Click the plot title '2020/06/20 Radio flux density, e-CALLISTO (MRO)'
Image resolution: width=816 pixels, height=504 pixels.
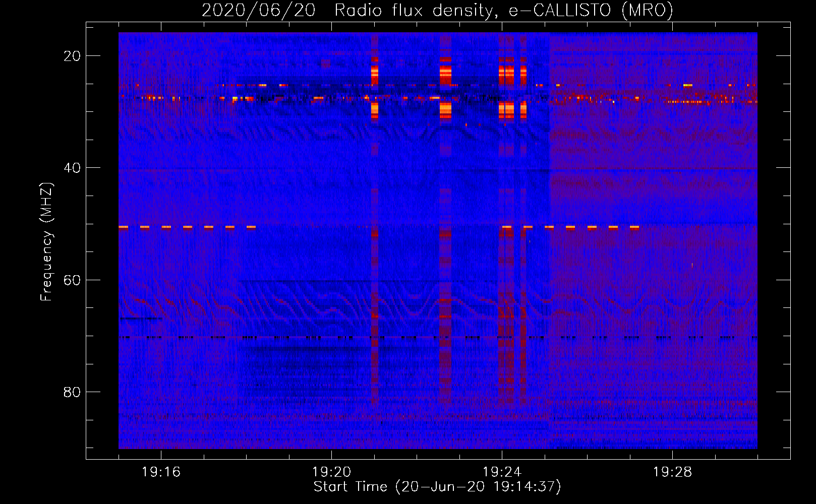pos(437,11)
